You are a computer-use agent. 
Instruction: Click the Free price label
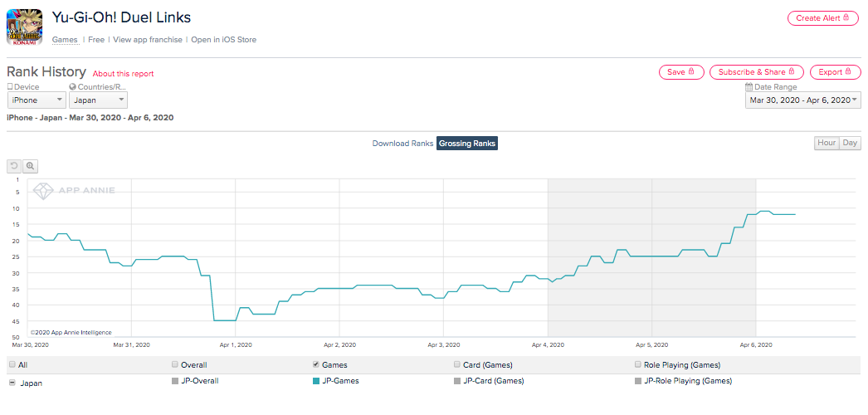tap(96, 40)
